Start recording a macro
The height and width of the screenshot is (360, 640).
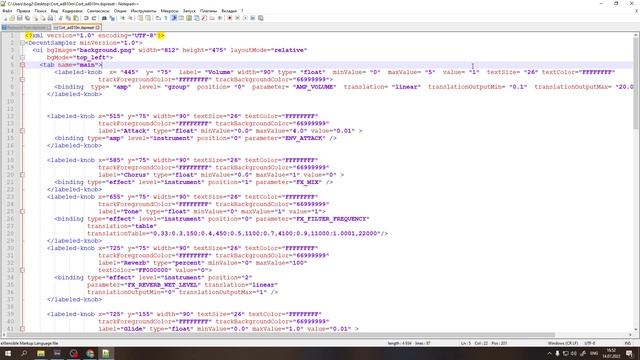tap(229, 18)
